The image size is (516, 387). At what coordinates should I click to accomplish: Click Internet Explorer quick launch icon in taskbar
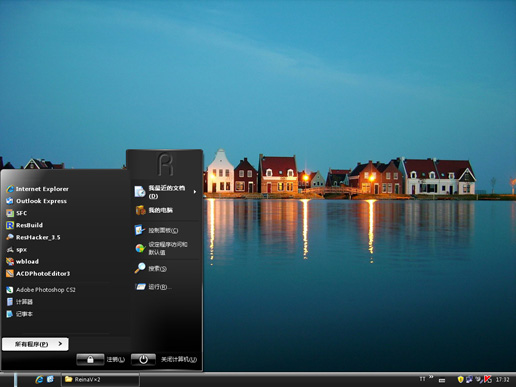(x=39, y=379)
